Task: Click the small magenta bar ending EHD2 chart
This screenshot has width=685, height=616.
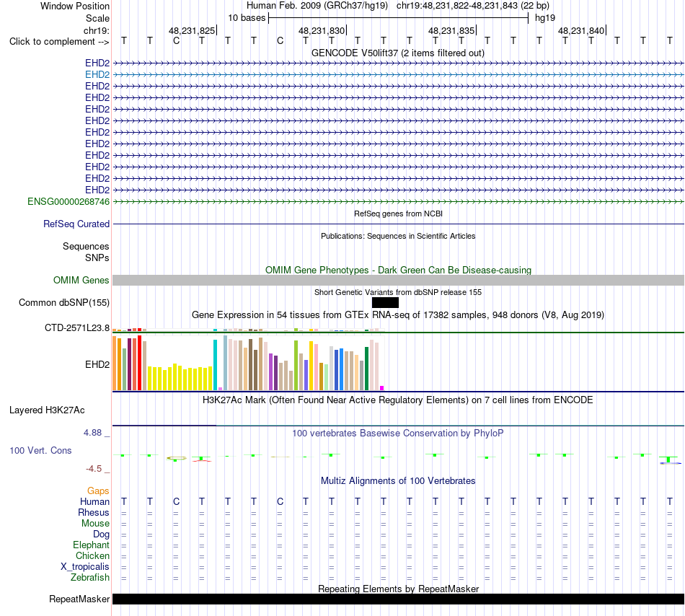Action: [x=382, y=388]
